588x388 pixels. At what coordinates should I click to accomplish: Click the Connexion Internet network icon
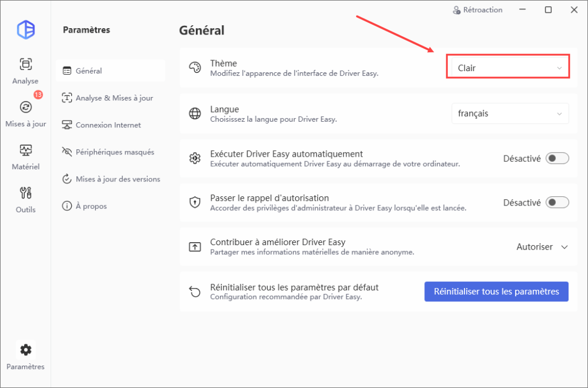click(67, 125)
